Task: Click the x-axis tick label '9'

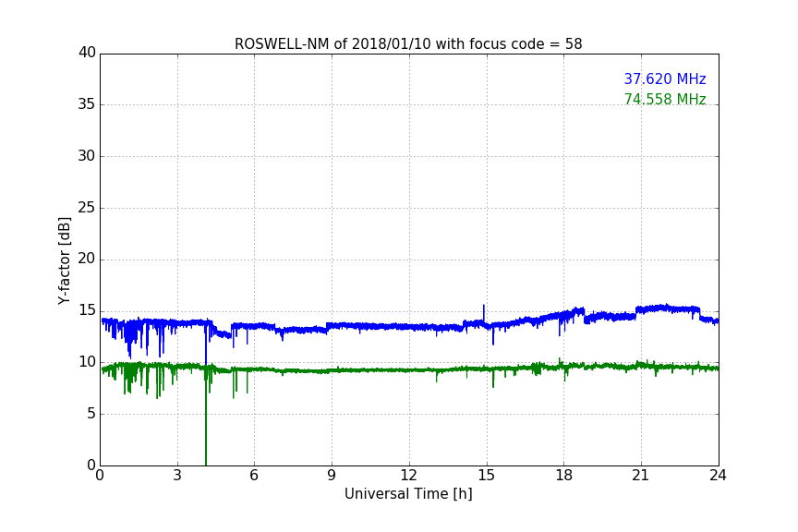Action: (x=332, y=476)
